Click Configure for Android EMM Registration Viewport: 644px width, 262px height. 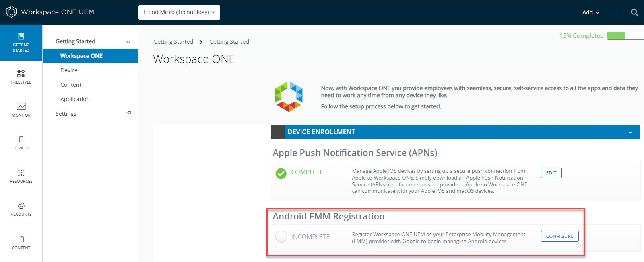tap(559, 236)
